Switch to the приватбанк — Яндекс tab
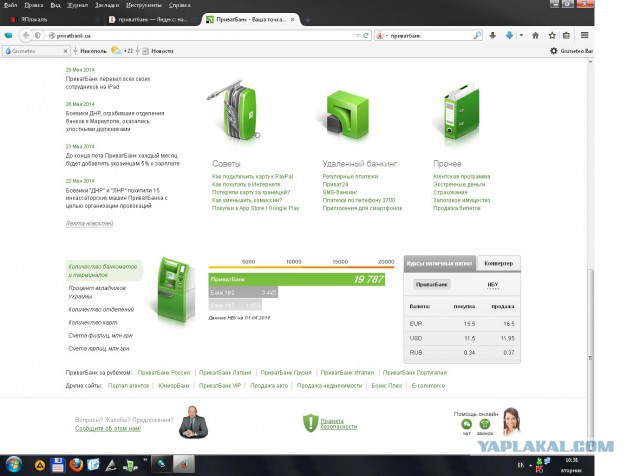Screen dimensions: 640x476 153,20
